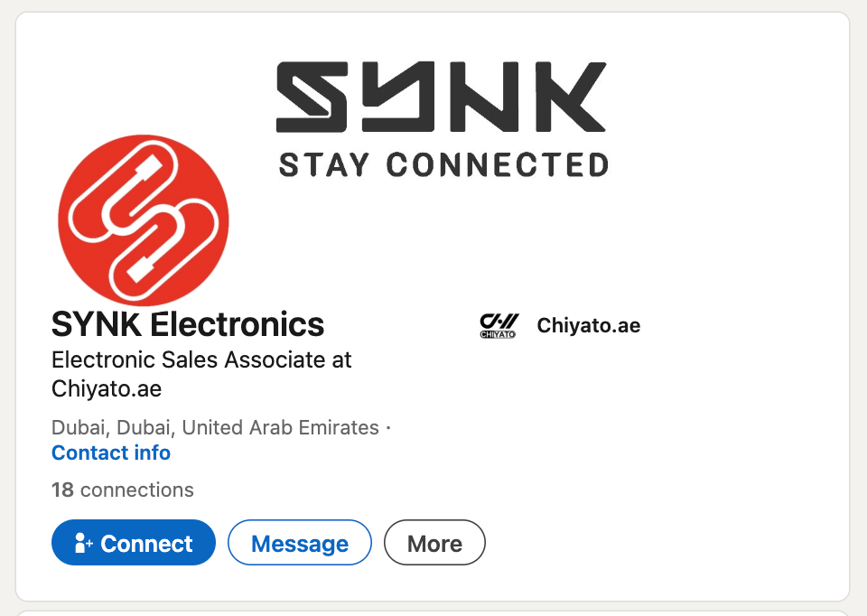867x616 pixels.
Task: Click letter N in SYNK banner logo
Action: coord(480,97)
